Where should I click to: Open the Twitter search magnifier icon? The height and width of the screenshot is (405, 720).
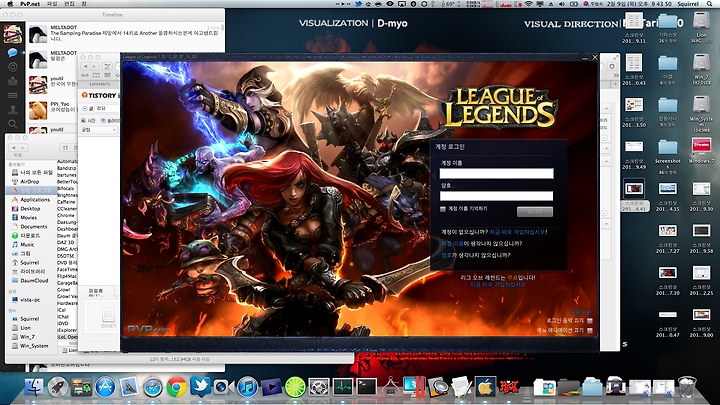pyautogui.click(x=12, y=124)
